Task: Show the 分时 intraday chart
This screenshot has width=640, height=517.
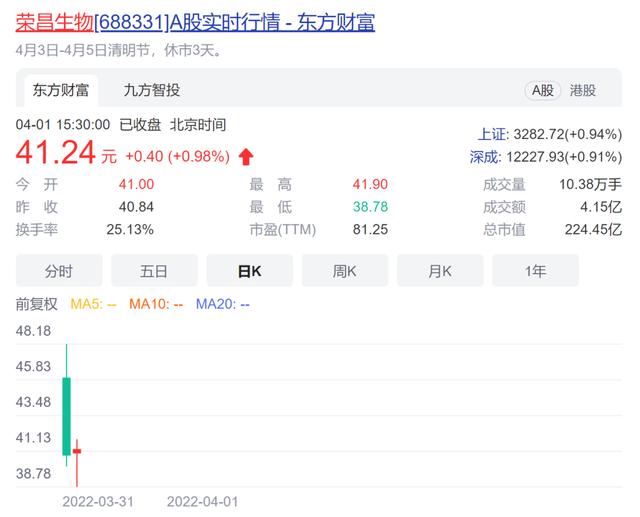Action: pyautogui.click(x=59, y=271)
